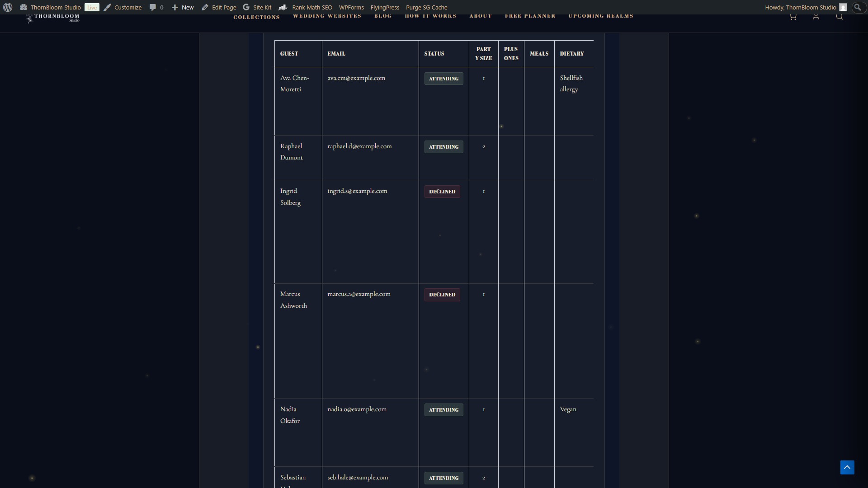Select ingrid.s@example.com email text
868x488 pixels.
click(357, 191)
